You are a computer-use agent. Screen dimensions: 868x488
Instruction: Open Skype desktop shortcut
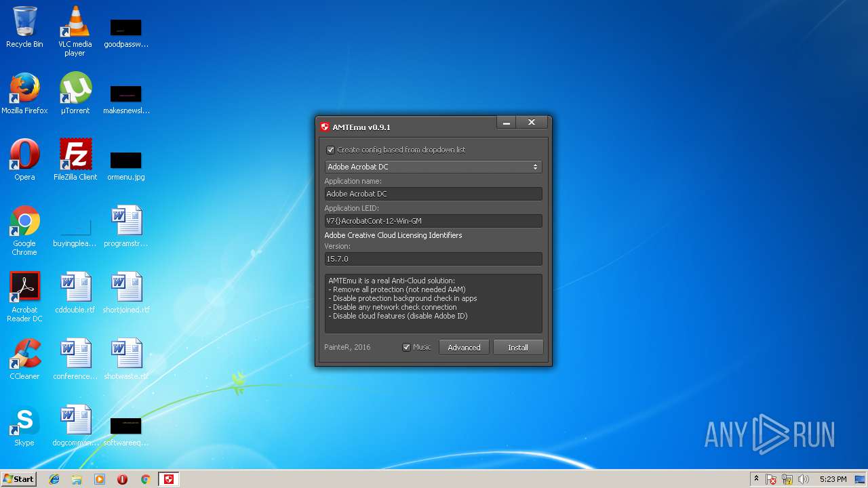point(24,425)
